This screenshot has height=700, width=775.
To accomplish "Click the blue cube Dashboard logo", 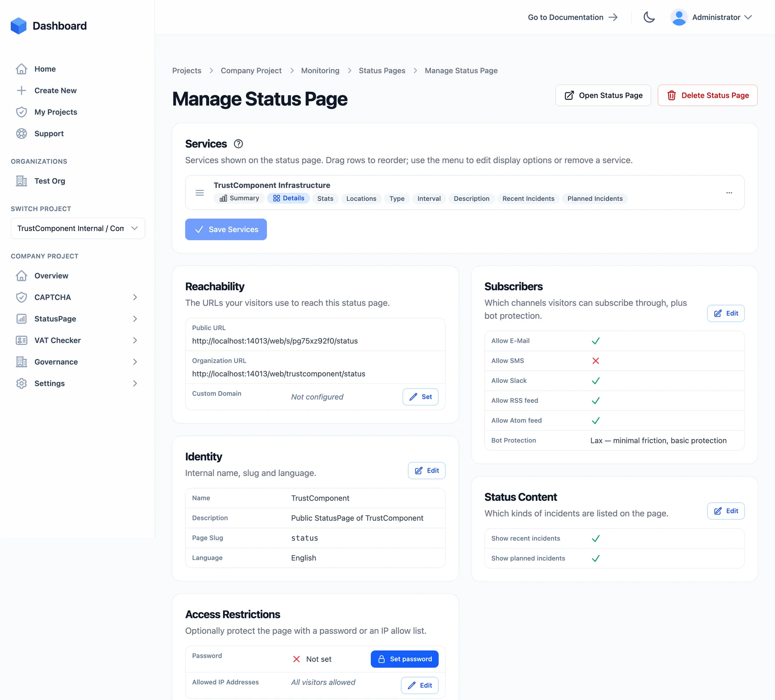I will (19, 26).
